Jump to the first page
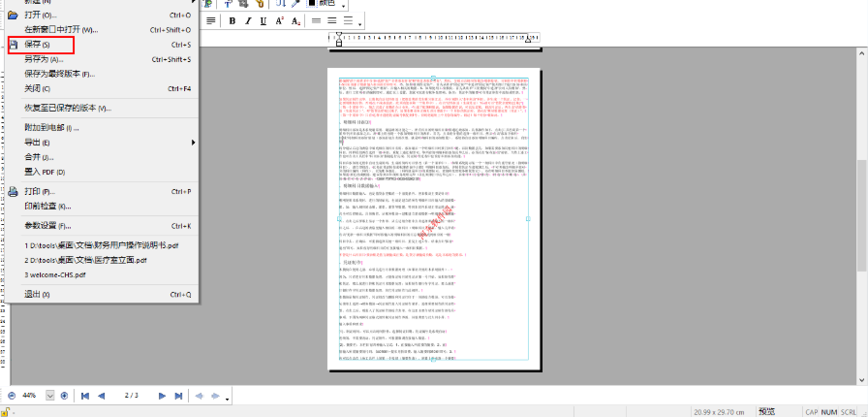Screen dimensions: 868x417 [85, 396]
